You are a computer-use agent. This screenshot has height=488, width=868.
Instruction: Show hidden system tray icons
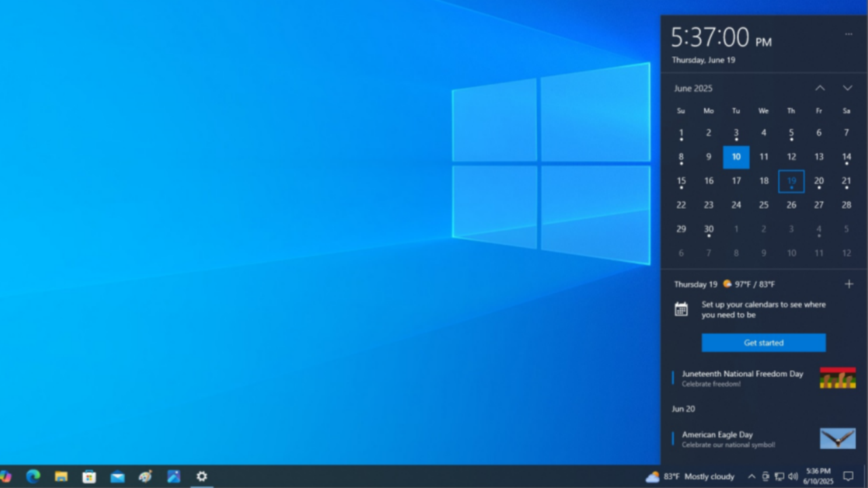coord(751,476)
